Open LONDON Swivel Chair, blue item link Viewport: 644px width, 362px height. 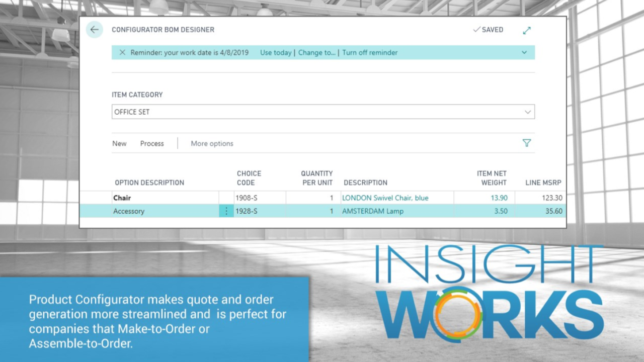pyautogui.click(x=385, y=198)
